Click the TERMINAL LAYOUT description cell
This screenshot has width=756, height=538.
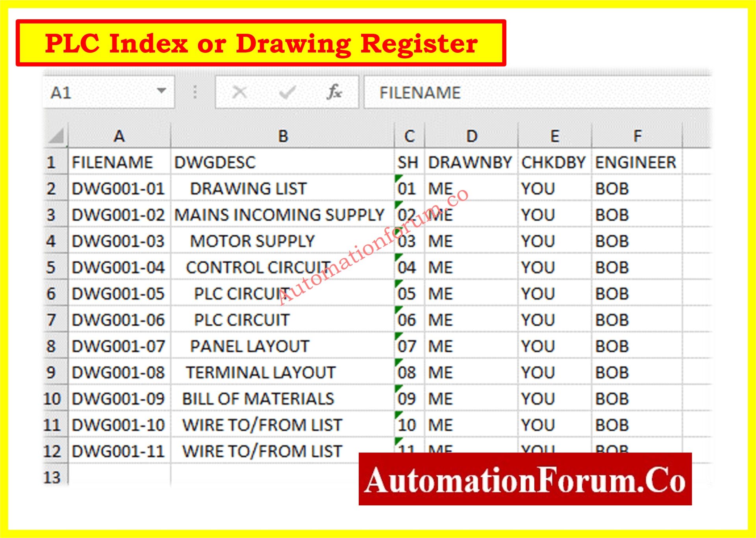(260, 373)
